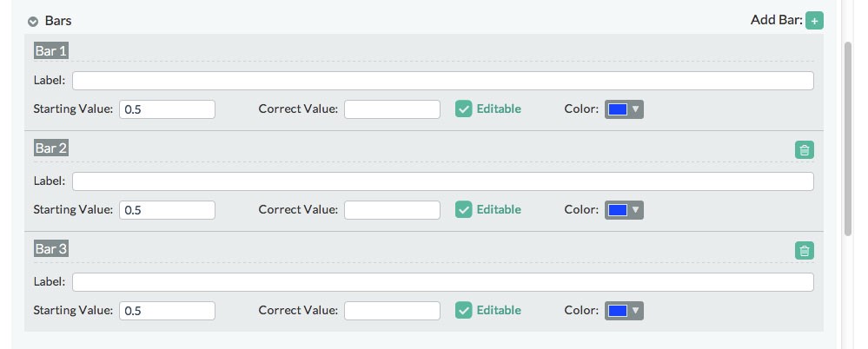Click Bar 3 Starting Value field

(x=167, y=310)
